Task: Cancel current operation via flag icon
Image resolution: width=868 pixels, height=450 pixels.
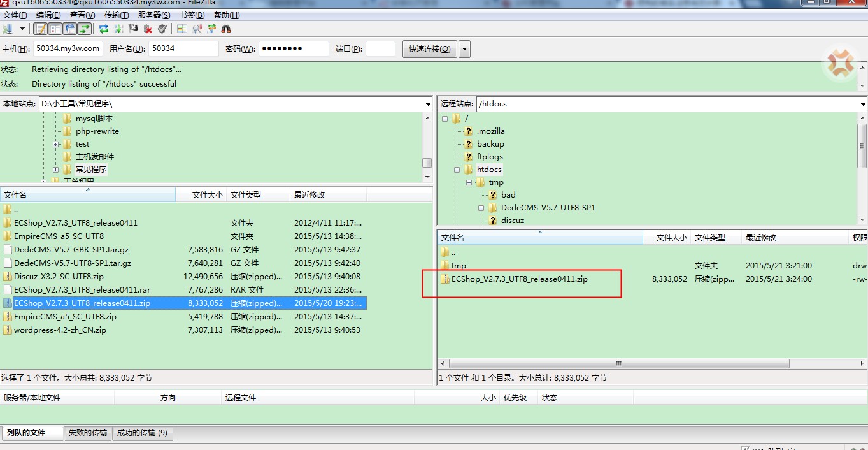Action: [133, 29]
